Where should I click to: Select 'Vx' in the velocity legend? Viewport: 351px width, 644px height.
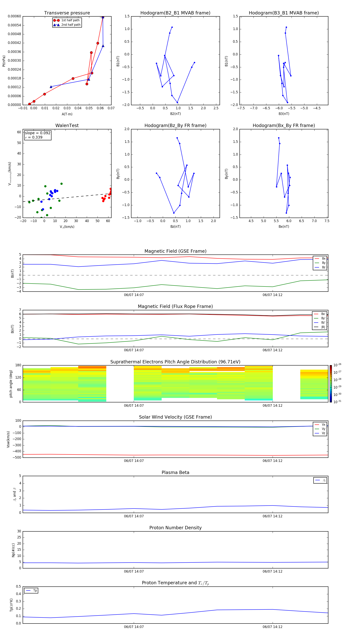click(x=320, y=424)
